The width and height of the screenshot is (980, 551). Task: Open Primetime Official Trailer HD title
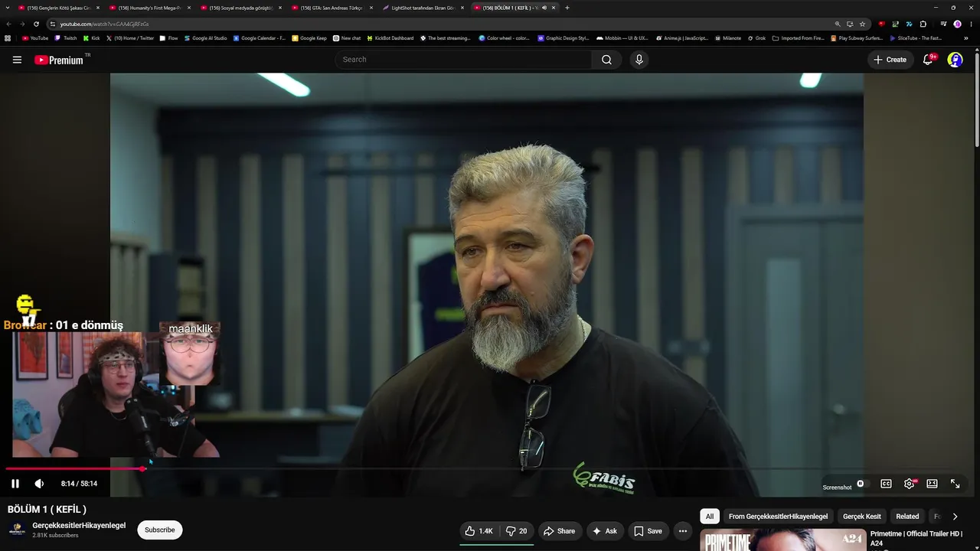pyautogui.click(x=916, y=538)
